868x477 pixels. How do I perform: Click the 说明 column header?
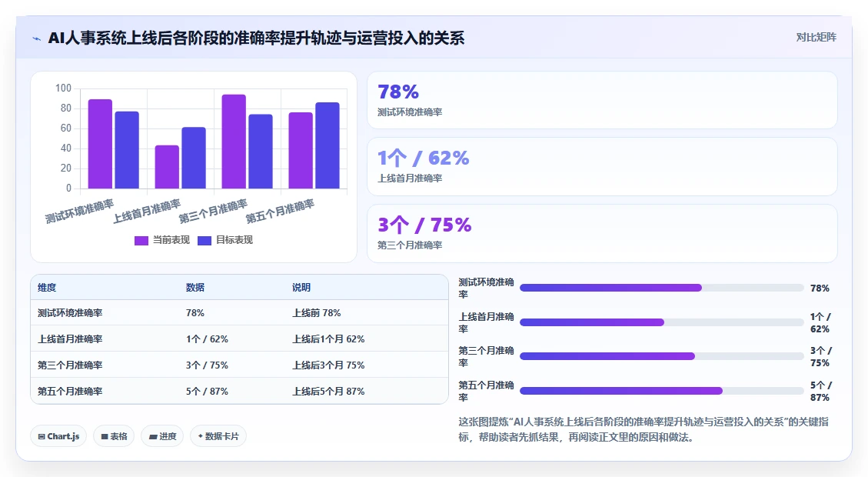(301, 288)
